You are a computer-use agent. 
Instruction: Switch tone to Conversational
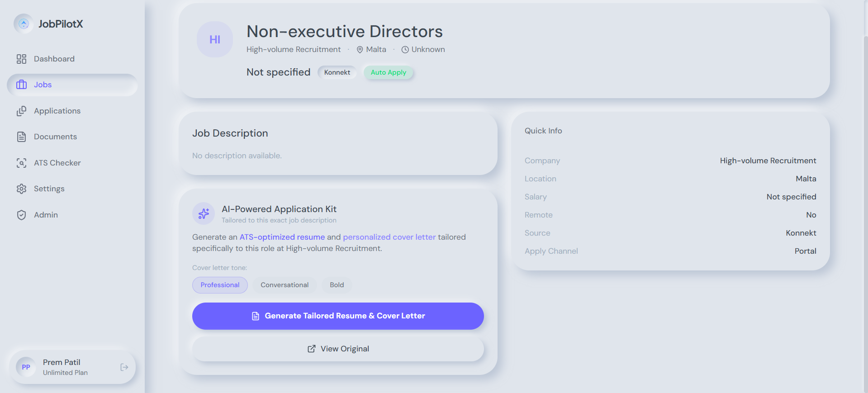click(x=285, y=285)
